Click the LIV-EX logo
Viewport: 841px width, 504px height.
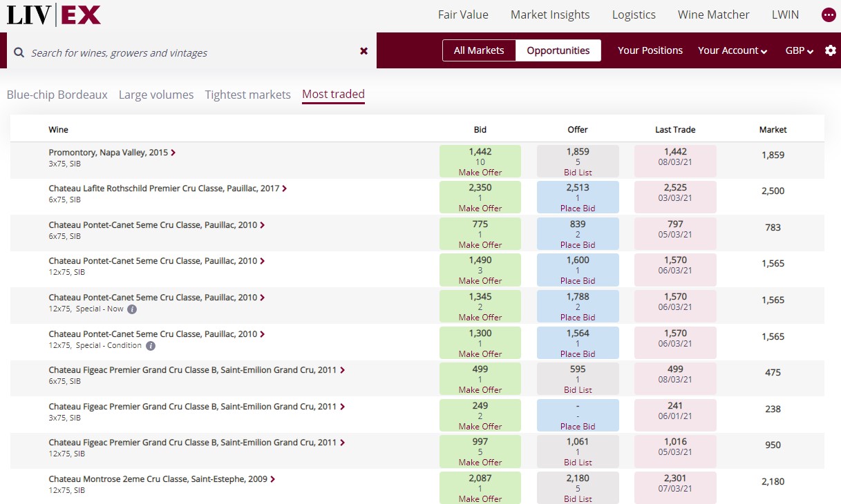pos(53,14)
